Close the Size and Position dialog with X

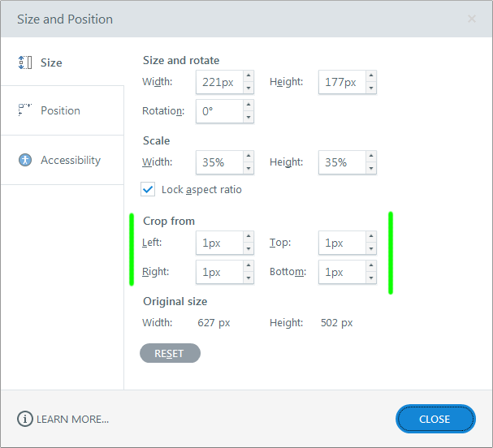tap(472, 19)
